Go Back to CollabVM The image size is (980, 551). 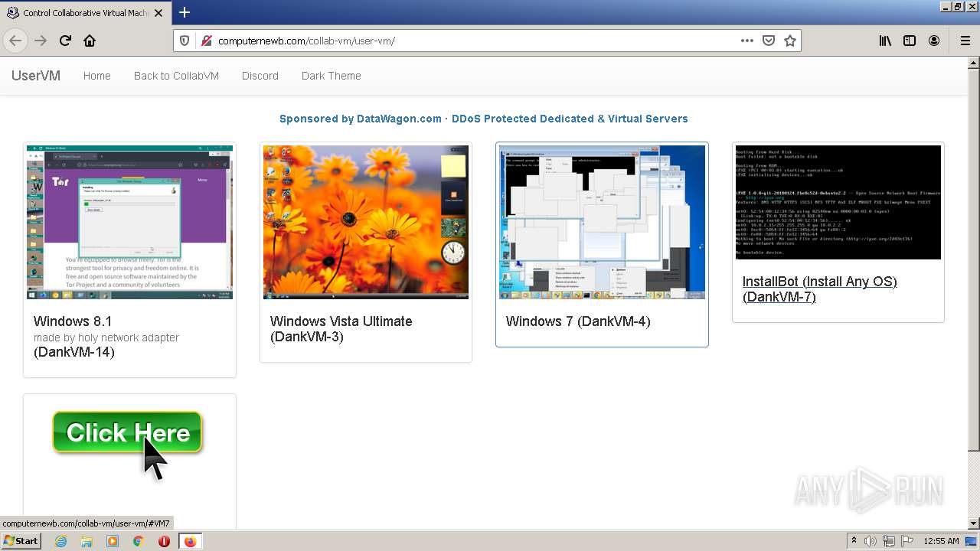[176, 76]
